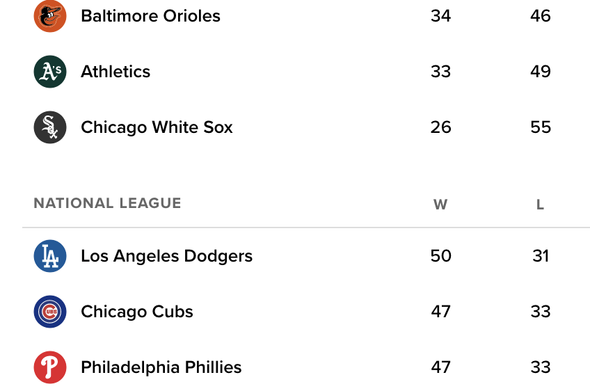
Task: Sort National League by L column
Action: point(540,204)
